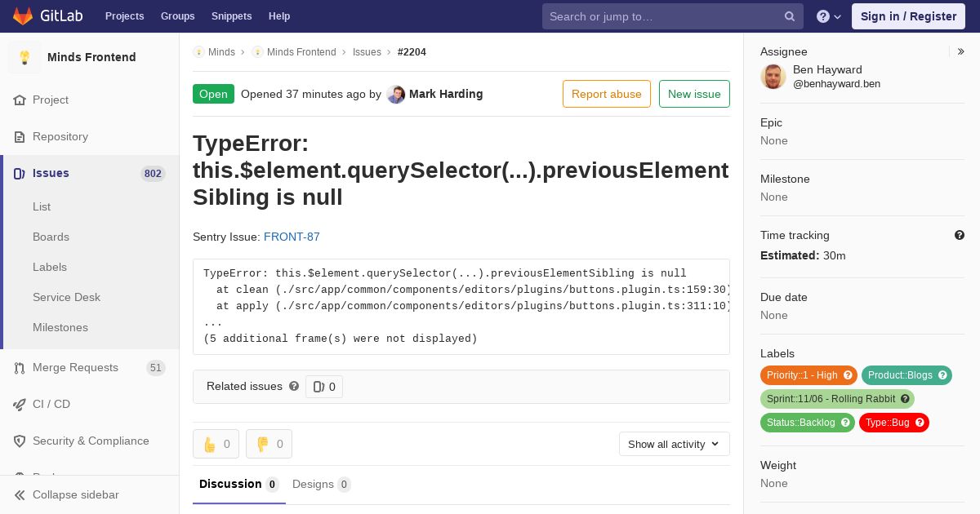This screenshot has width=980, height=514.
Task: Click the search magnifier icon
Action: click(x=790, y=16)
